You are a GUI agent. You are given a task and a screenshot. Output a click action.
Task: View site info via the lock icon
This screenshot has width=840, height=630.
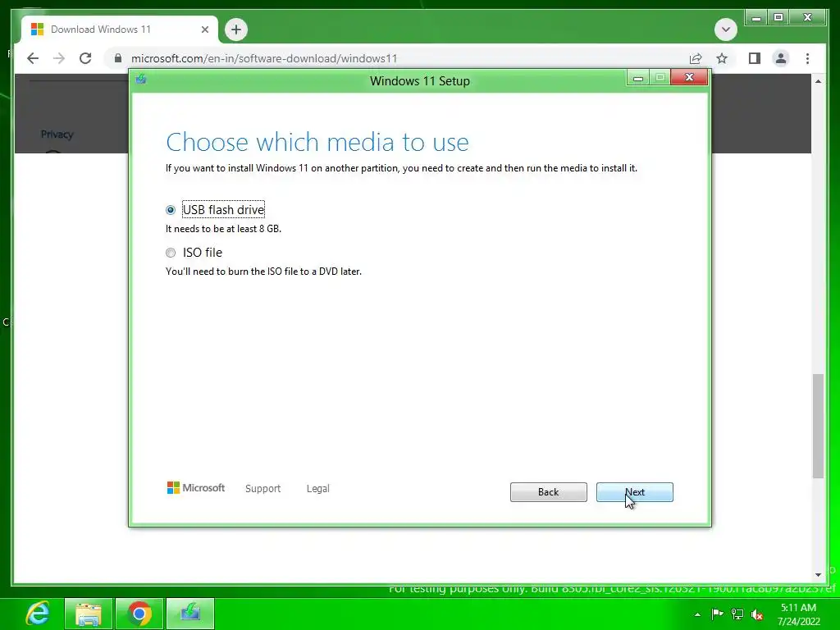pyautogui.click(x=118, y=58)
